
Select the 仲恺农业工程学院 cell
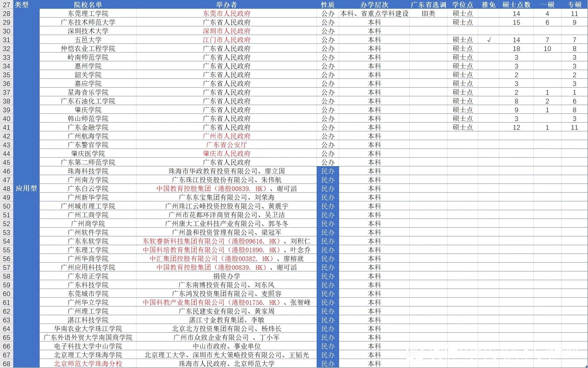click(x=88, y=48)
